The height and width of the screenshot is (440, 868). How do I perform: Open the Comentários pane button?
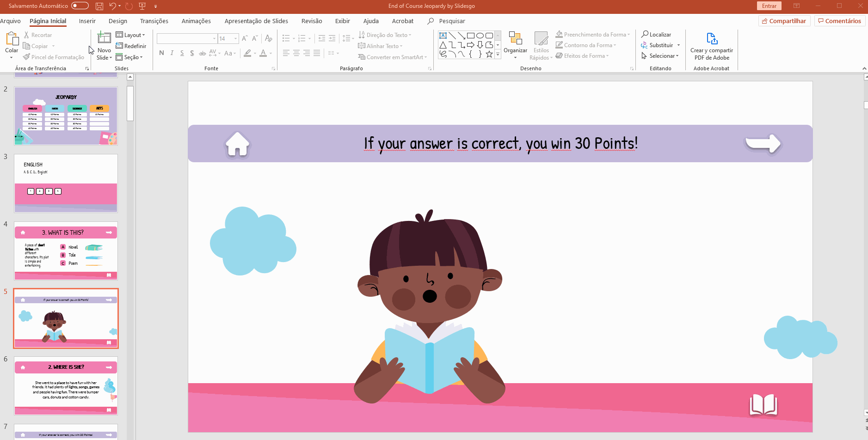(x=839, y=21)
